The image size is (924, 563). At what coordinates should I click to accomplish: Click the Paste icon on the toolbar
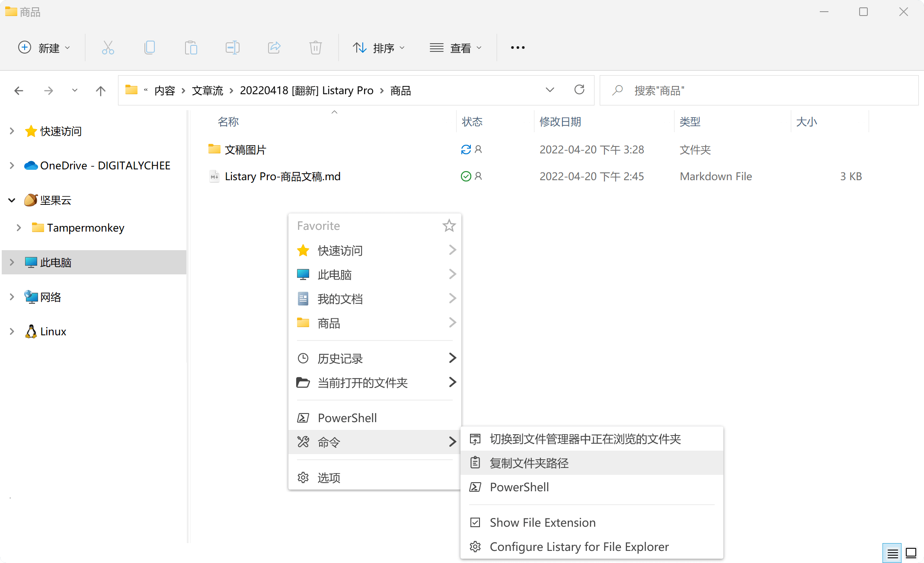[x=191, y=48]
